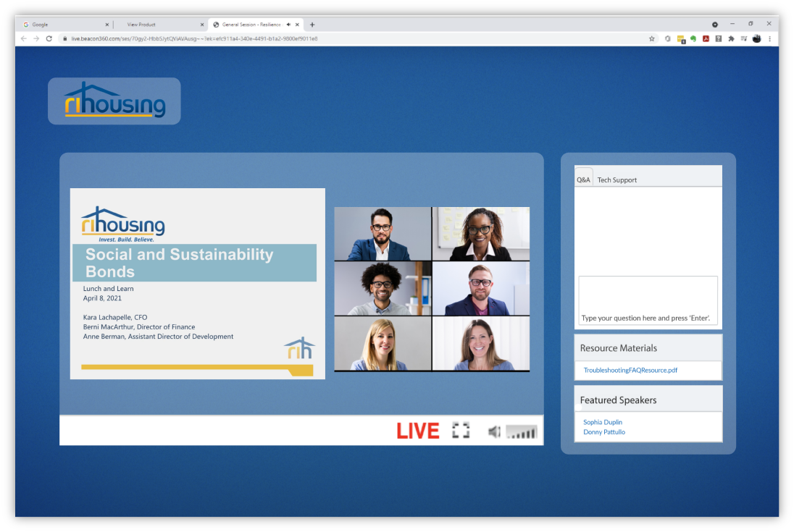Open the Evernote extension

coord(693,38)
